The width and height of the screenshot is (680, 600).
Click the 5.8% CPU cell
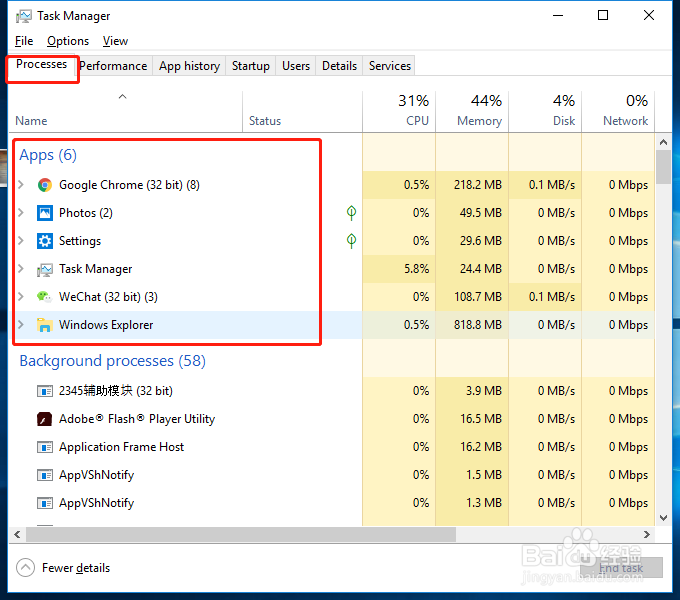(399, 269)
